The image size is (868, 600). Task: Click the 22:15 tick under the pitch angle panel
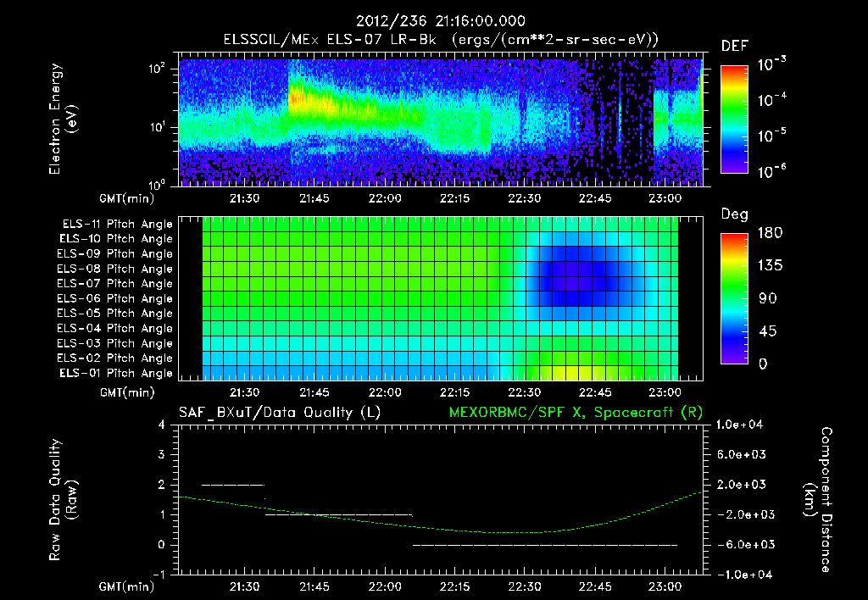point(454,392)
